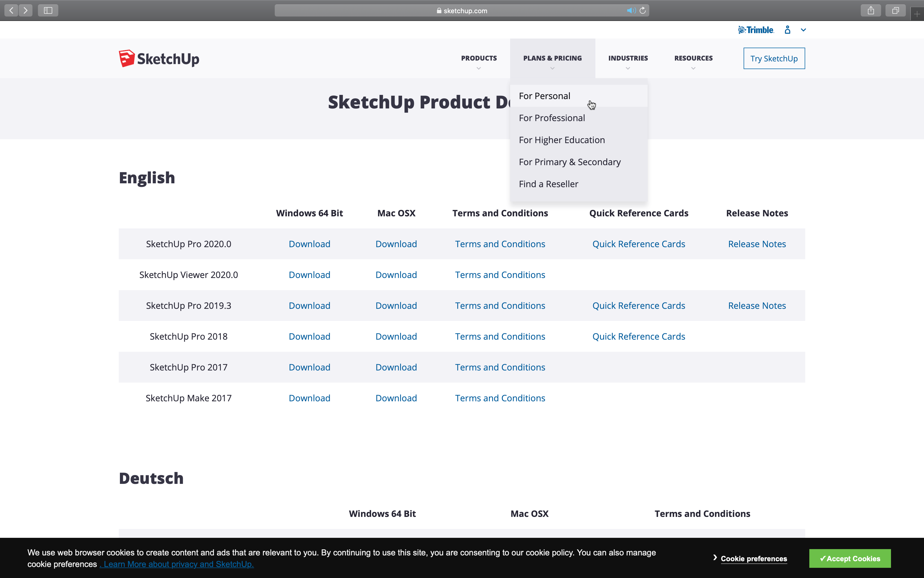The width and height of the screenshot is (924, 578).
Task: Open the PLANS & PRICING menu
Action: [x=552, y=58]
